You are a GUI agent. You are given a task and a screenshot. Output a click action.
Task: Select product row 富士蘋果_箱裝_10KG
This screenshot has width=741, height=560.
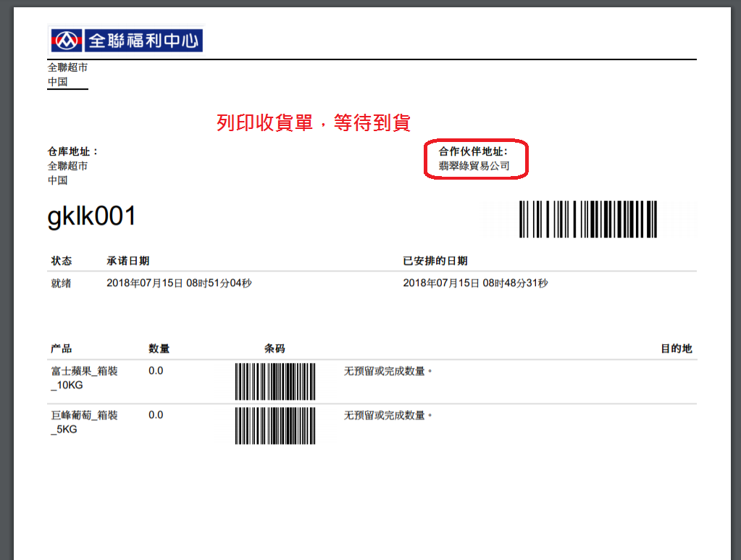[372, 382]
